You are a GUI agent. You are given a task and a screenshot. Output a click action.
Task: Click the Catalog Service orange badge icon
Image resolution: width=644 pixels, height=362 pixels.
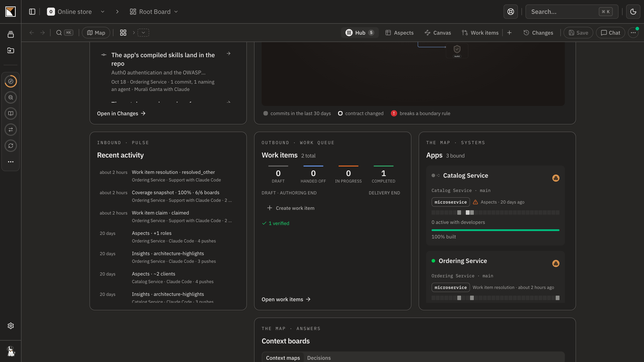point(556,178)
